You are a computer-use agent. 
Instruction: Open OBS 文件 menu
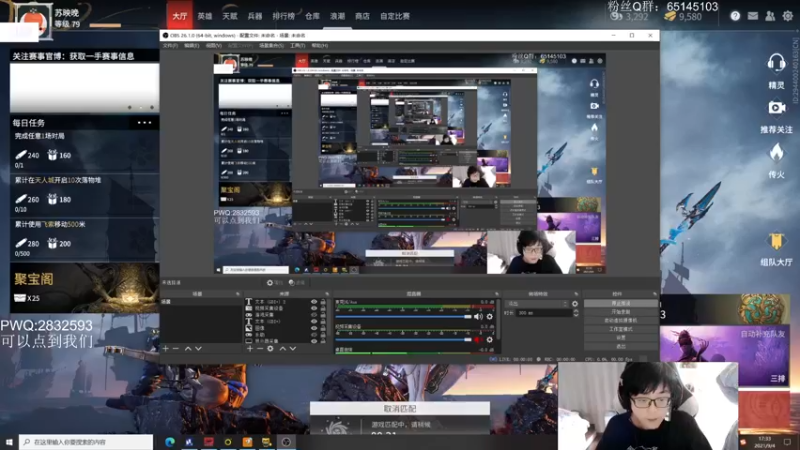click(x=170, y=45)
